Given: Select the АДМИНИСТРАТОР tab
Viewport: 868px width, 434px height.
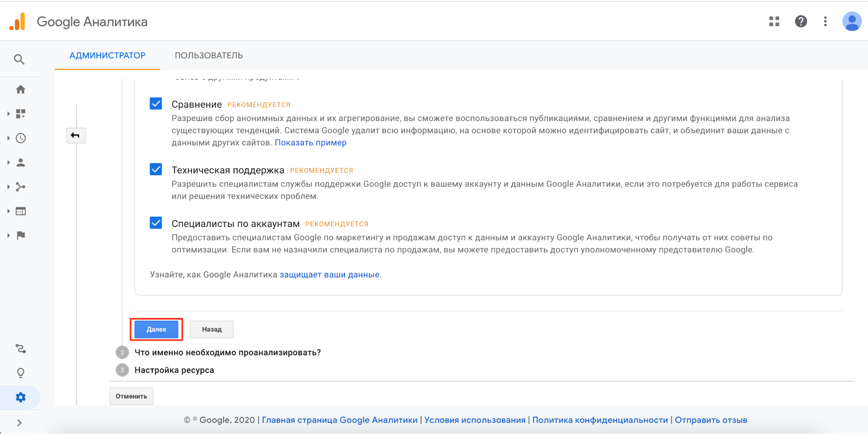Looking at the screenshot, I should [107, 56].
